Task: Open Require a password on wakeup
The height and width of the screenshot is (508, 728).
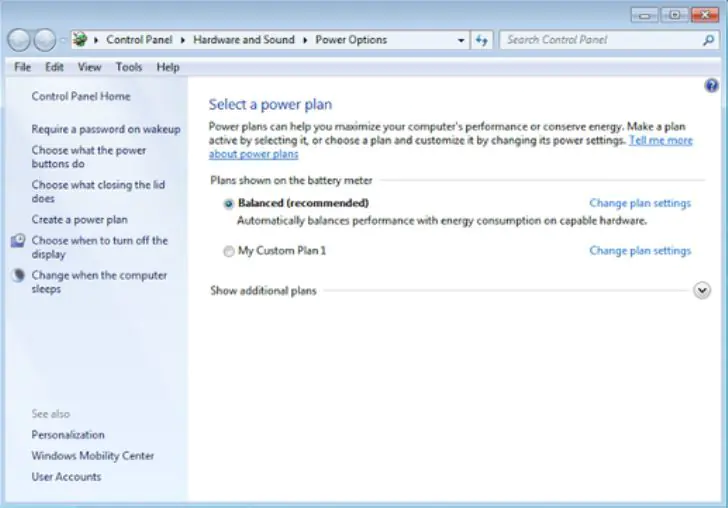Action: click(105, 129)
